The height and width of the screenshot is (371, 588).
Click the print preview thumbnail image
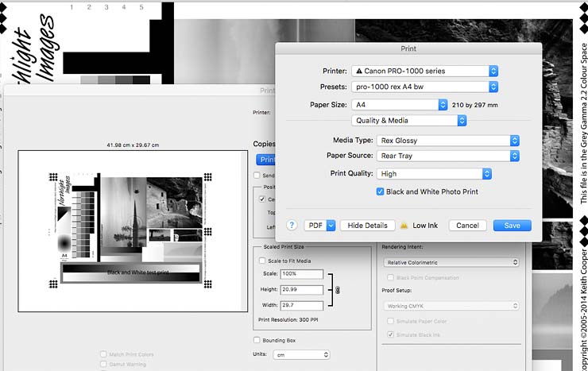(x=133, y=231)
